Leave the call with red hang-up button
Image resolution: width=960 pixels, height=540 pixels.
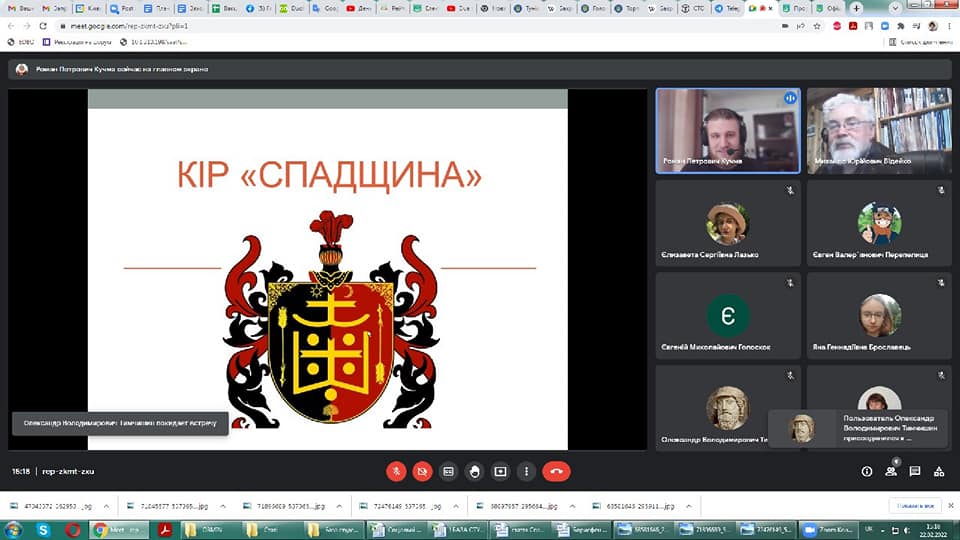coord(557,471)
